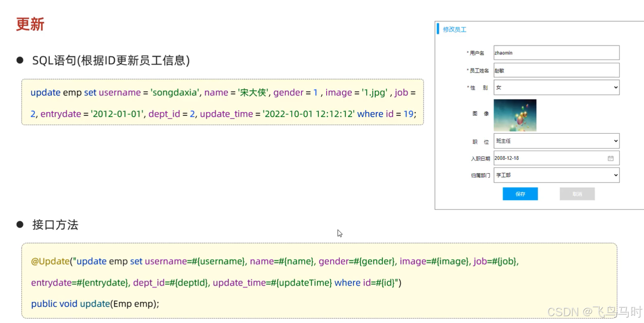The image size is (644, 323).
Task: Click '宋大侠' value in SQL statement
Action: point(253,92)
